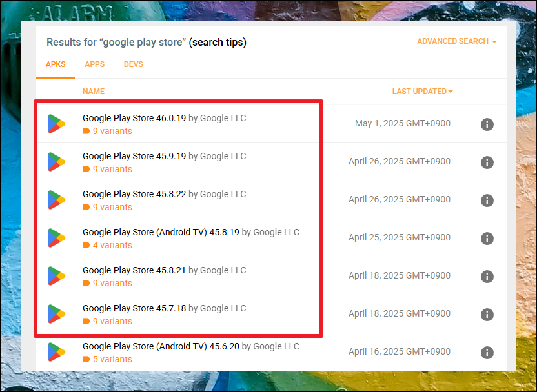The width and height of the screenshot is (537, 392).
Task: Click Play Store icon beside version 45.8.22
Action: 57,200
